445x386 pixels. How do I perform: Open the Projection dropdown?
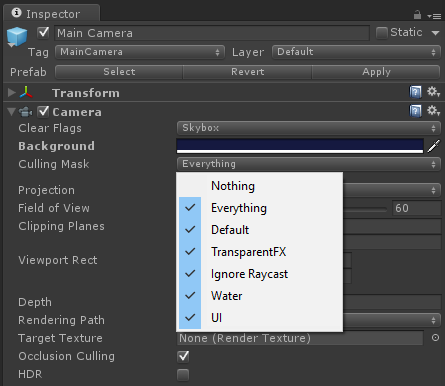pos(392,190)
